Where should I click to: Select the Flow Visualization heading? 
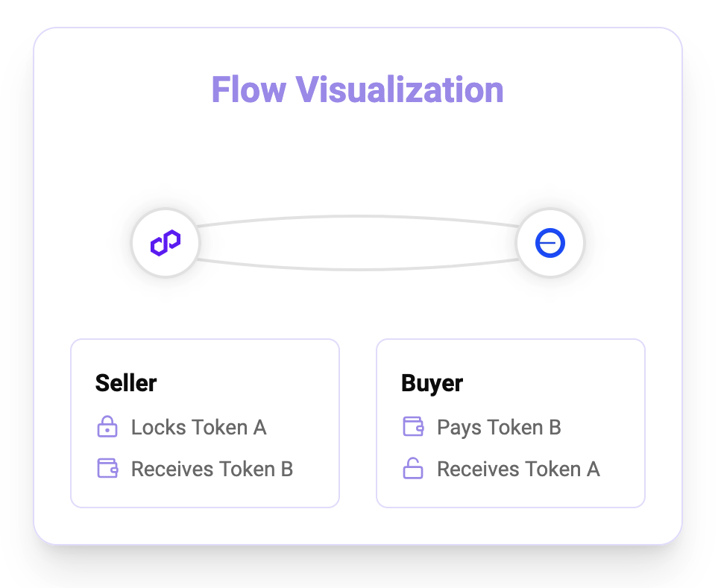click(357, 89)
